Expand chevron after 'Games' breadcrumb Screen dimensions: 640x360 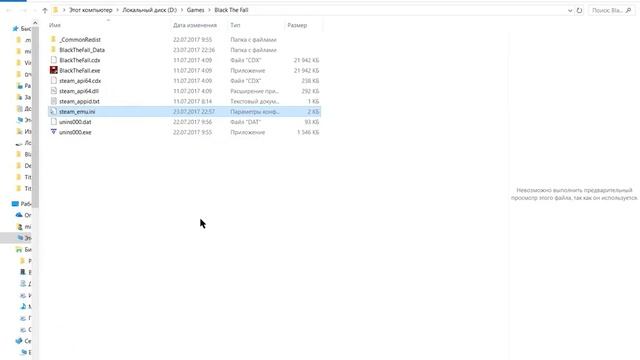point(209,10)
